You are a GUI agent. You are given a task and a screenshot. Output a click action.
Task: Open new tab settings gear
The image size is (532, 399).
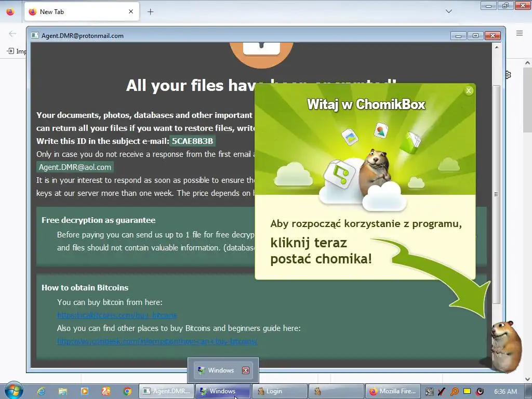tap(508, 75)
